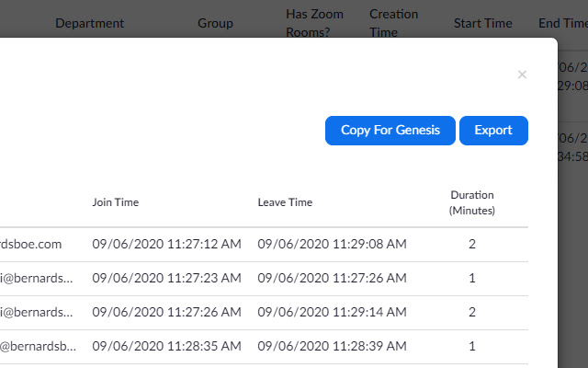Click the Has Zoom Rooms? header in background
This screenshot has width=588, height=368.
click(x=314, y=23)
